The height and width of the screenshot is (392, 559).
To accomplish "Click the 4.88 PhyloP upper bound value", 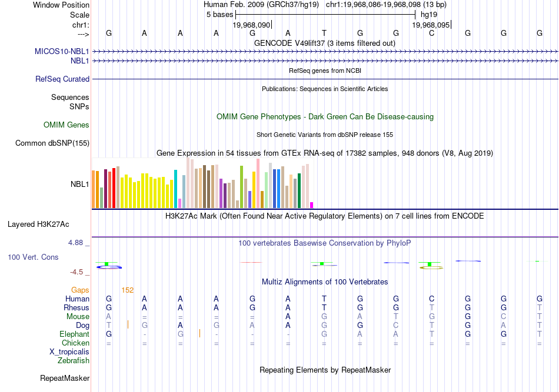I will coord(75,243).
